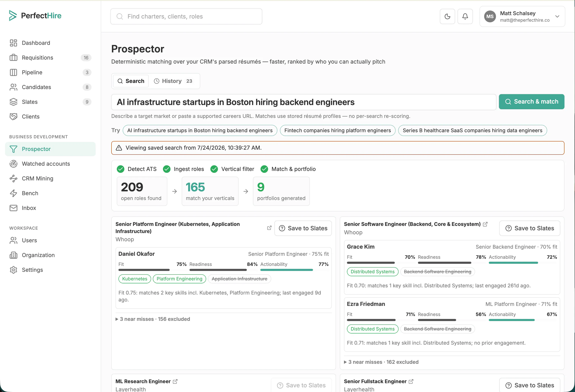This screenshot has width=575, height=392.
Task: Save Senior Platform Engineer role to Slates
Action: tap(303, 228)
